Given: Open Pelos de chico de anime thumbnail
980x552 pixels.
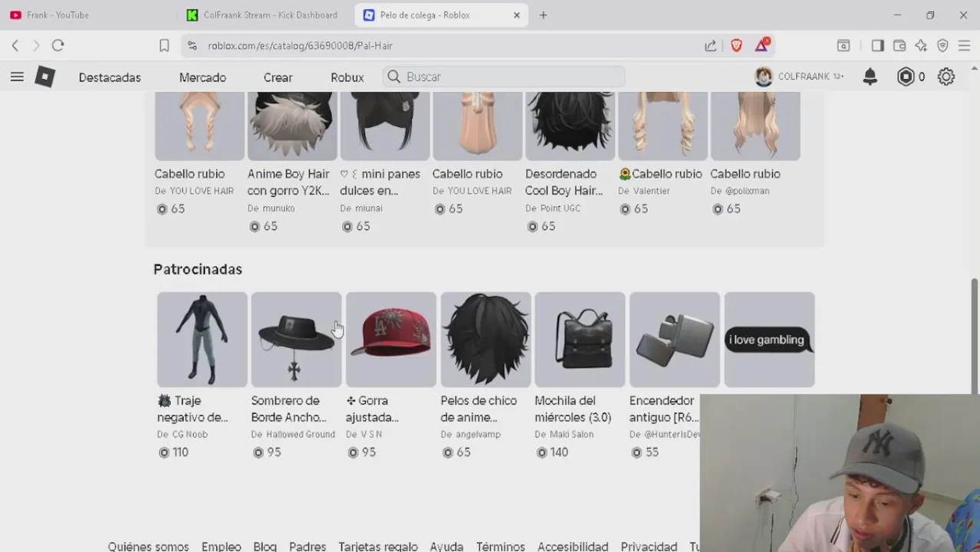Looking at the screenshot, I should tap(485, 339).
